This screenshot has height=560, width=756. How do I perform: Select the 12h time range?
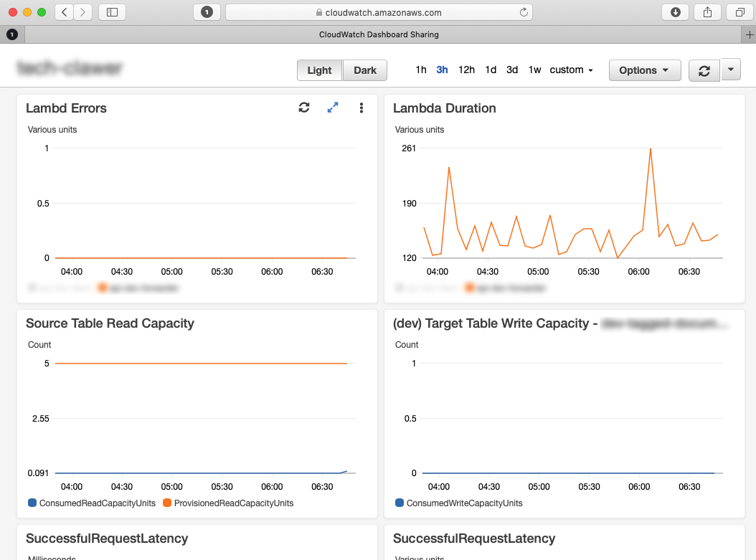coord(466,70)
